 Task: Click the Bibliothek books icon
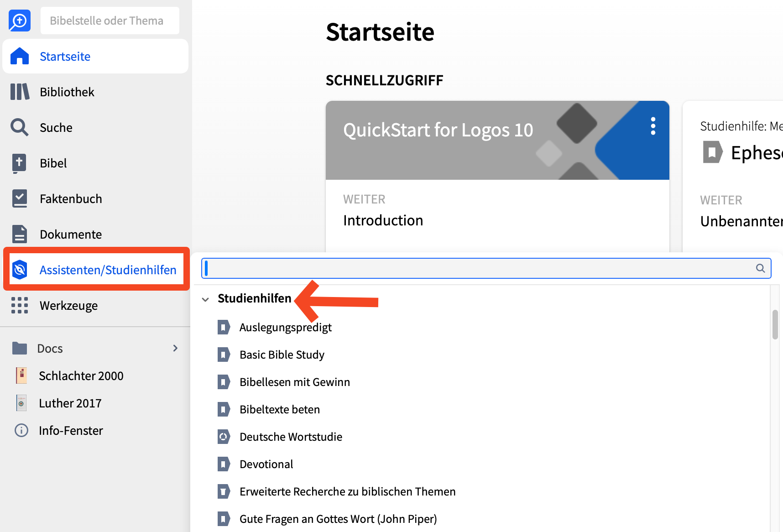click(20, 92)
